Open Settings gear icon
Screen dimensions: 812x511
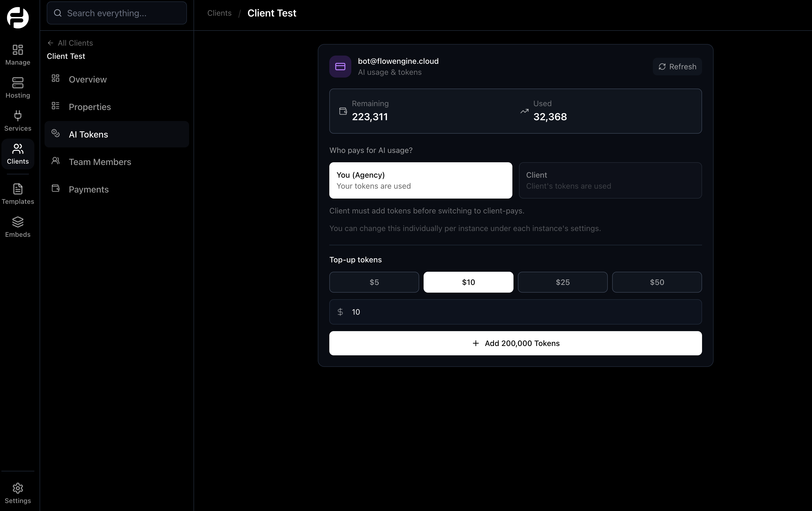(x=18, y=488)
